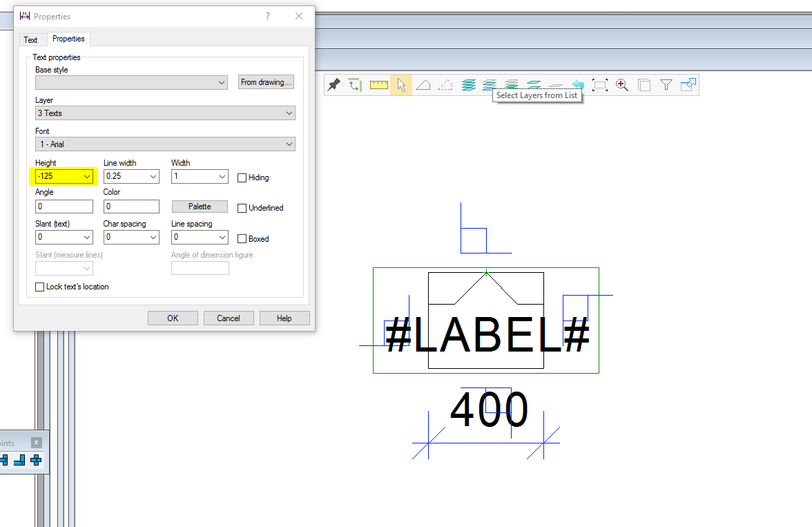Activate the arrow selection tool
The height and width of the screenshot is (527, 812).
pos(401,84)
